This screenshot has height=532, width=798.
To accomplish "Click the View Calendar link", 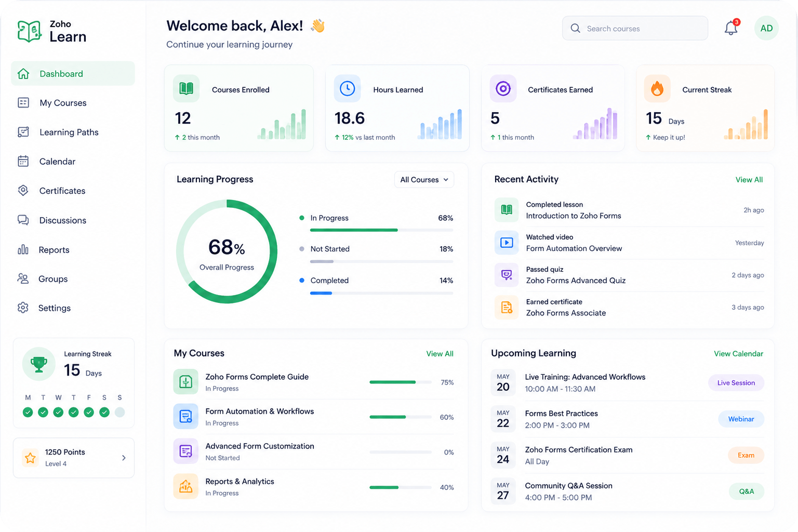I will (x=738, y=354).
